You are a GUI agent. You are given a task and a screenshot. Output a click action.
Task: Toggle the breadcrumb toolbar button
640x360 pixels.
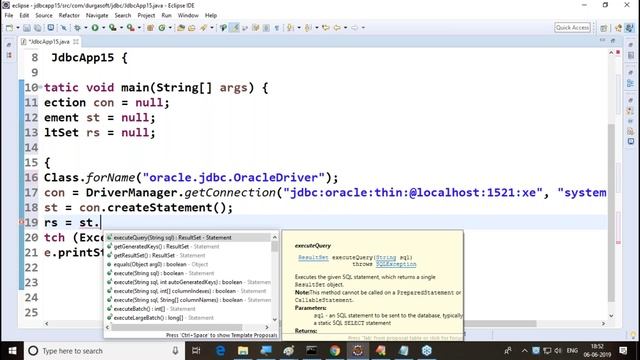[x=223, y=28]
